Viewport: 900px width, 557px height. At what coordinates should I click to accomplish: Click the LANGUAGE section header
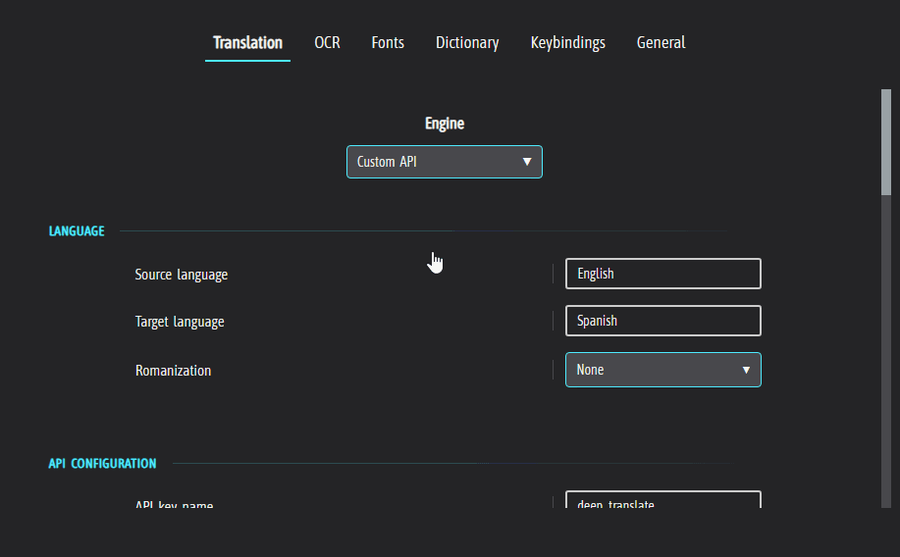pyautogui.click(x=77, y=232)
